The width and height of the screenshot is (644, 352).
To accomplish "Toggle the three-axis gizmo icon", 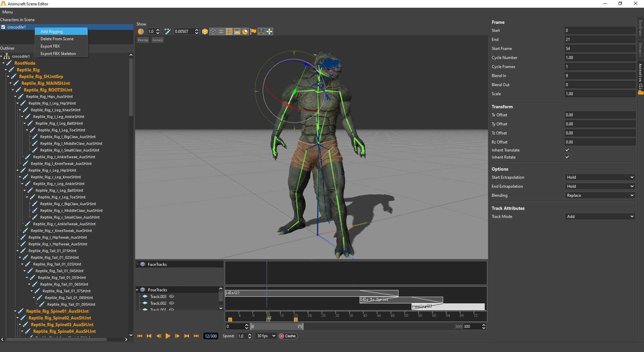I will 261,32.
